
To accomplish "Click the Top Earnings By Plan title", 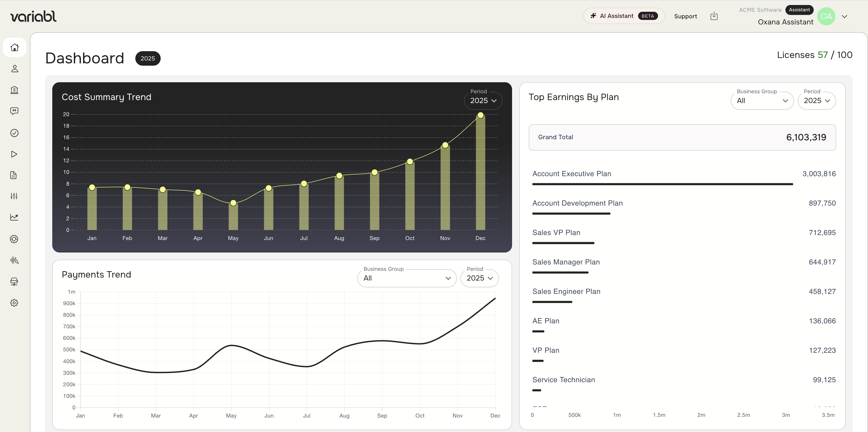I will coord(574,97).
